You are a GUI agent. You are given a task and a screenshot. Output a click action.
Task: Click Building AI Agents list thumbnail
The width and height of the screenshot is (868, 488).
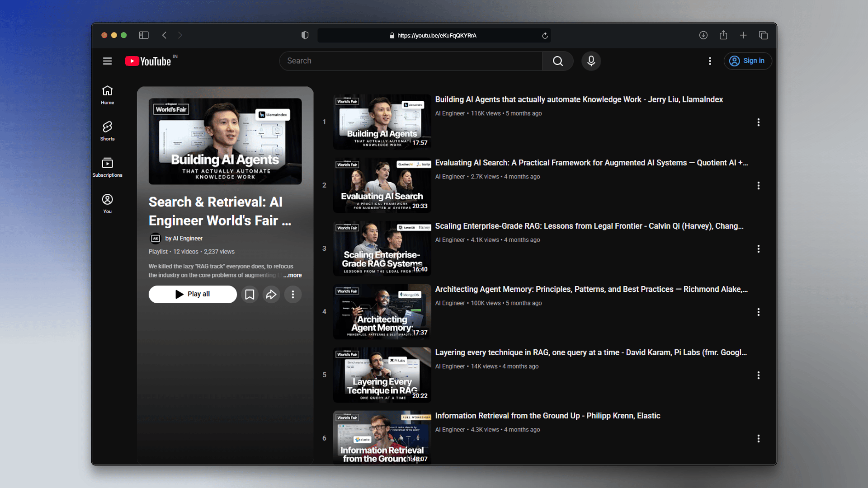[382, 122]
